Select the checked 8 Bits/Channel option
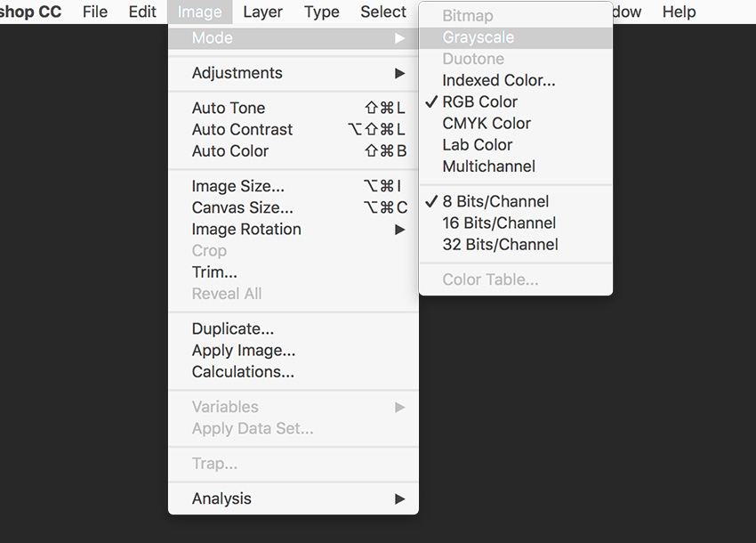This screenshot has width=756, height=543. [x=495, y=201]
